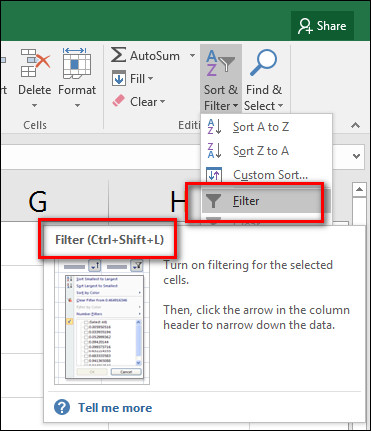Click the Tell me more link
Viewport: 371px width, 431px height.
point(115,408)
